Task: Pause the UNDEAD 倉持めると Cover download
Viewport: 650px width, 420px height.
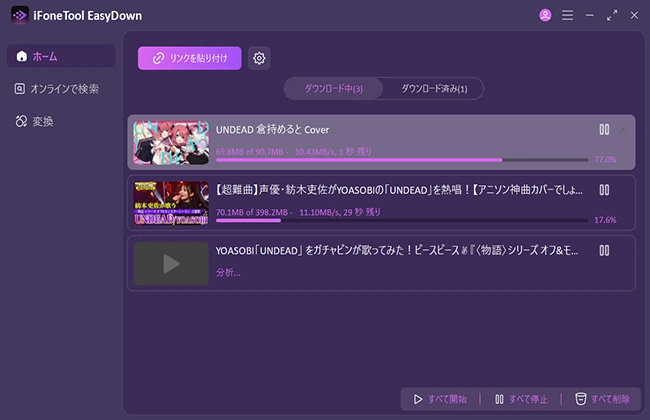Action: click(x=604, y=129)
